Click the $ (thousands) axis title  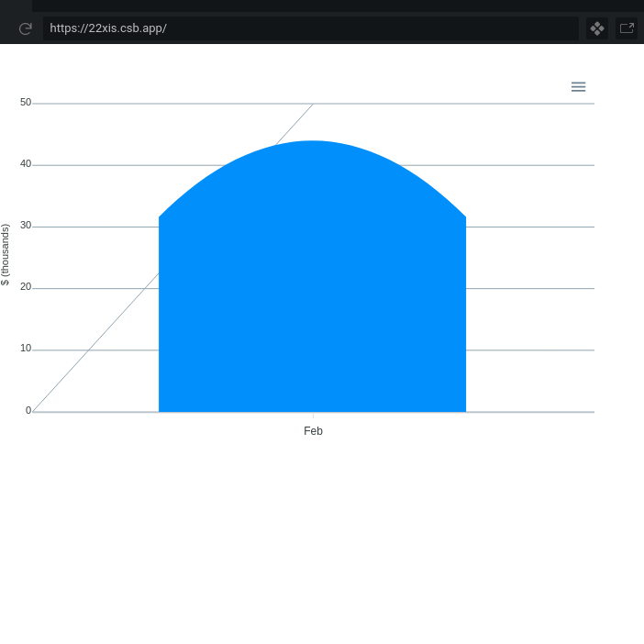pyautogui.click(x=5, y=255)
